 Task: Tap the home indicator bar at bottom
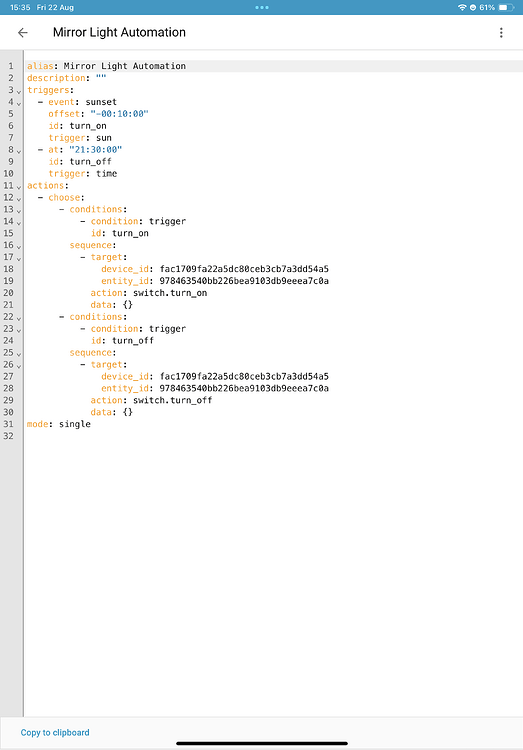(x=262, y=743)
